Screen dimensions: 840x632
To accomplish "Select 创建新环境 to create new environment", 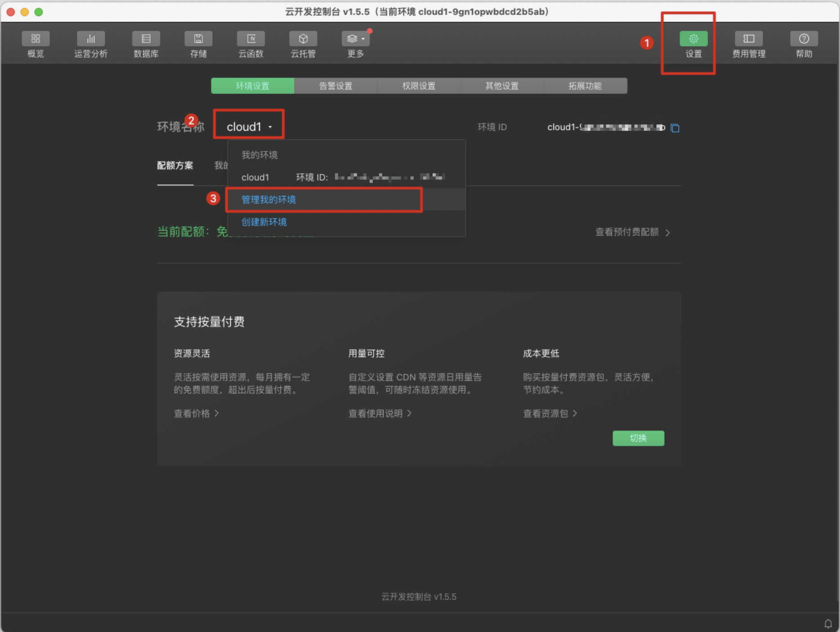I will click(264, 222).
